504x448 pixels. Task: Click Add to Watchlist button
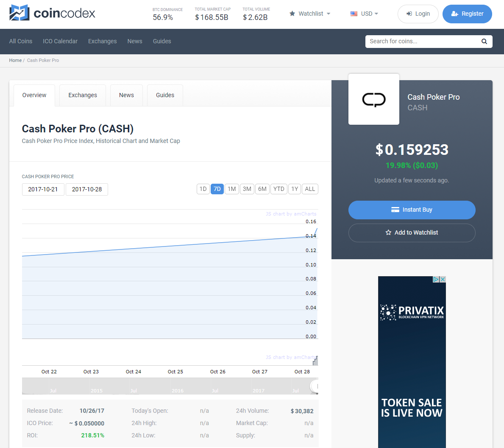coord(412,232)
